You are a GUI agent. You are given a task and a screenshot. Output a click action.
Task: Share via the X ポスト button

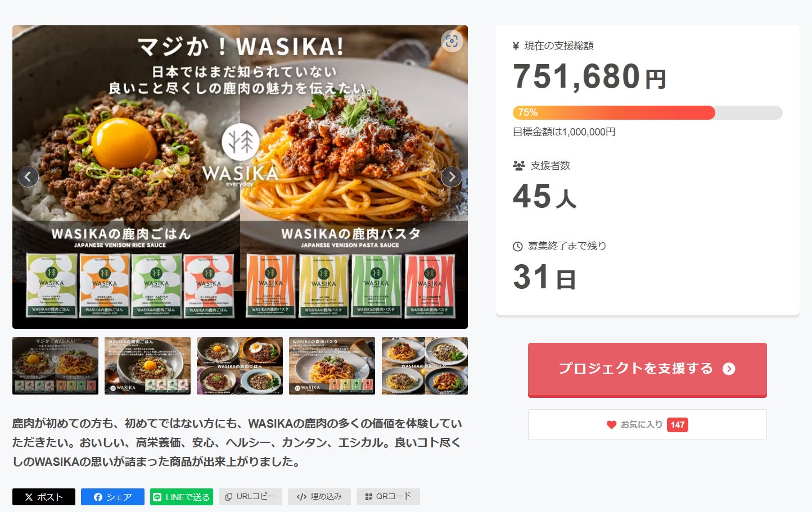[x=44, y=497]
